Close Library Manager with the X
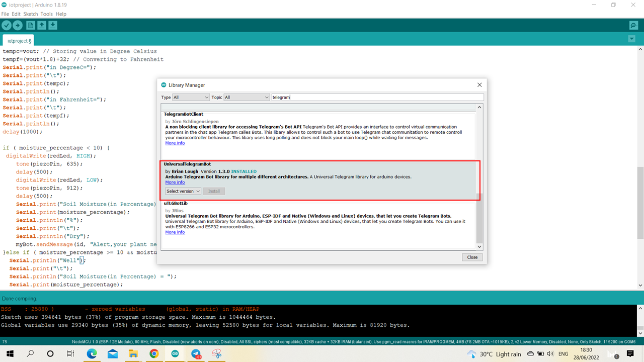 click(x=479, y=85)
